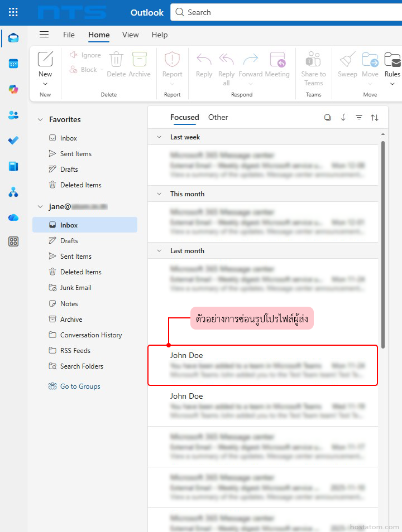Open To Do checkmark icon
Screen dimensions: 402x532
coord(13,141)
